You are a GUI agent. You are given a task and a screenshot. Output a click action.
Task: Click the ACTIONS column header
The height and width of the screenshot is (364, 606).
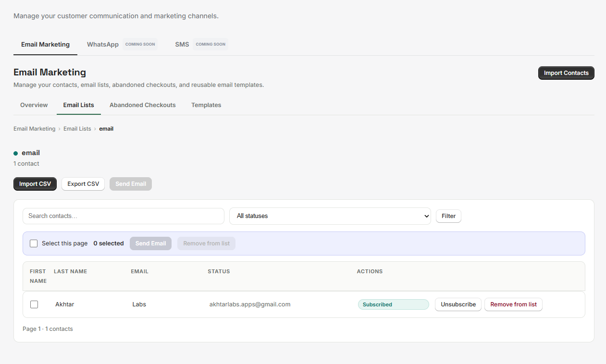click(370, 271)
